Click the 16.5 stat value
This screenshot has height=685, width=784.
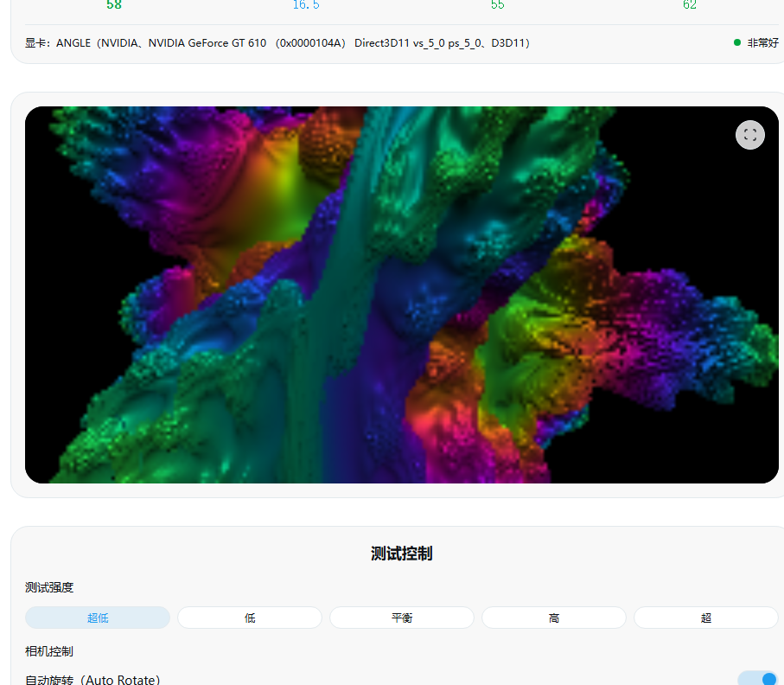click(x=306, y=5)
